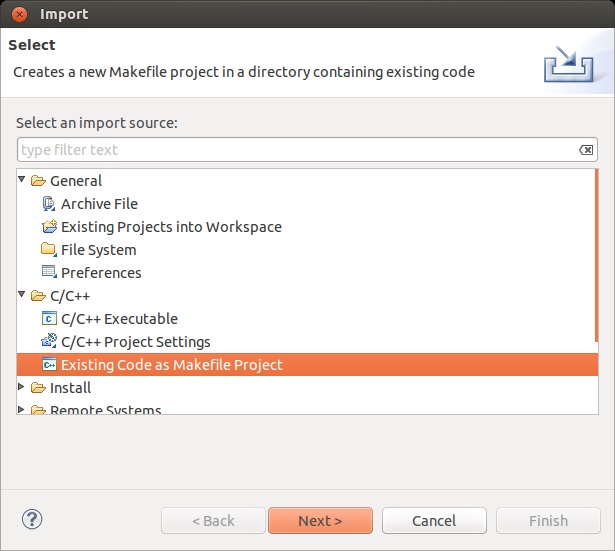Click the help question mark icon
Screen dimensions: 615x551
(x=31, y=520)
